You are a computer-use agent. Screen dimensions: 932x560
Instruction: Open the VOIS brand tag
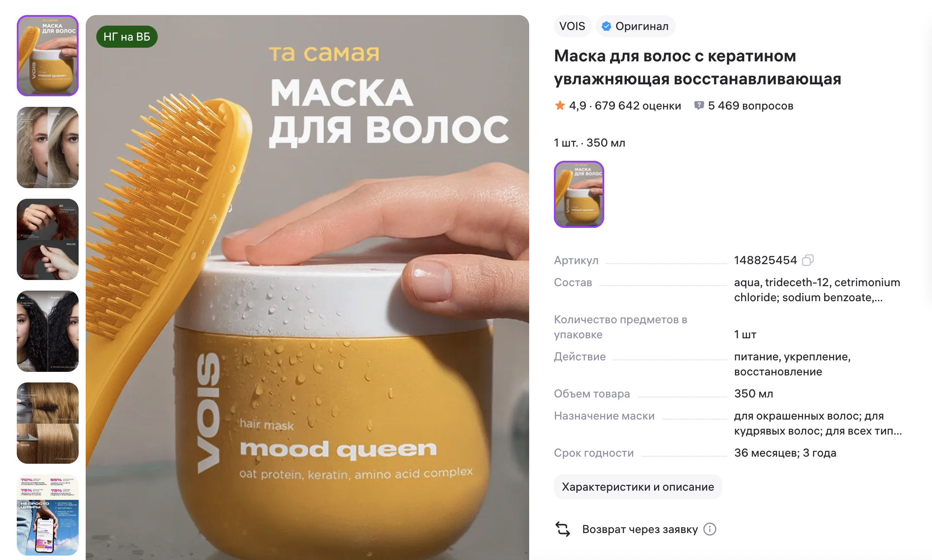pyautogui.click(x=572, y=26)
